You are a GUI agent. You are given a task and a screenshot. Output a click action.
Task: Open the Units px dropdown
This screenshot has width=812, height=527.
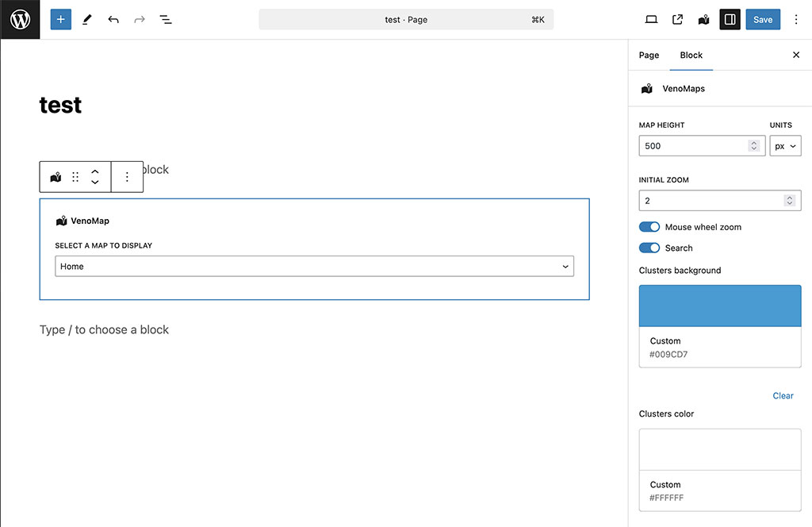point(785,146)
